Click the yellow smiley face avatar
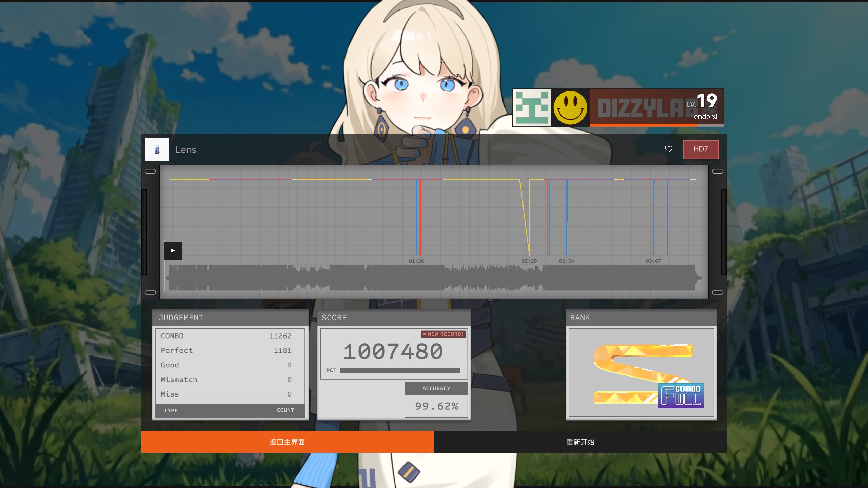 [x=570, y=108]
